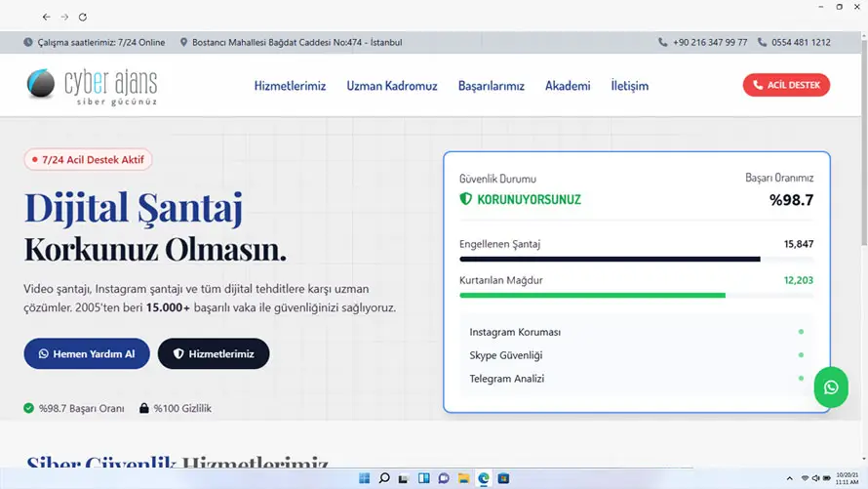
Task: Open the floating green WhatsApp chat button
Action: (831, 387)
